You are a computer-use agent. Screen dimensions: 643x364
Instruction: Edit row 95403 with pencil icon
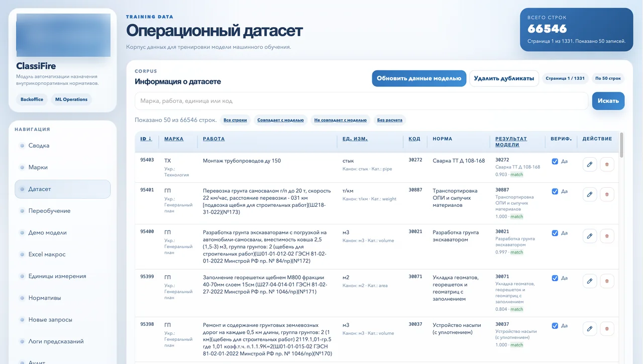click(x=590, y=165)
